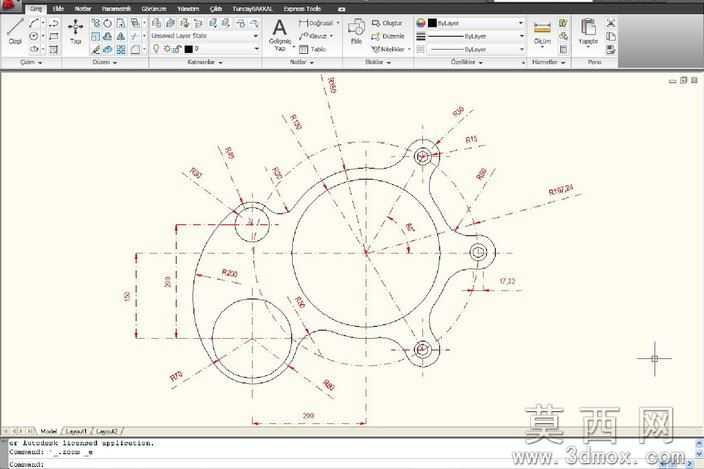Viewport: 704px width, 469px height.
Task: Toggle layer 0 freeze sun icon
Action: click(x=167, y=49)
